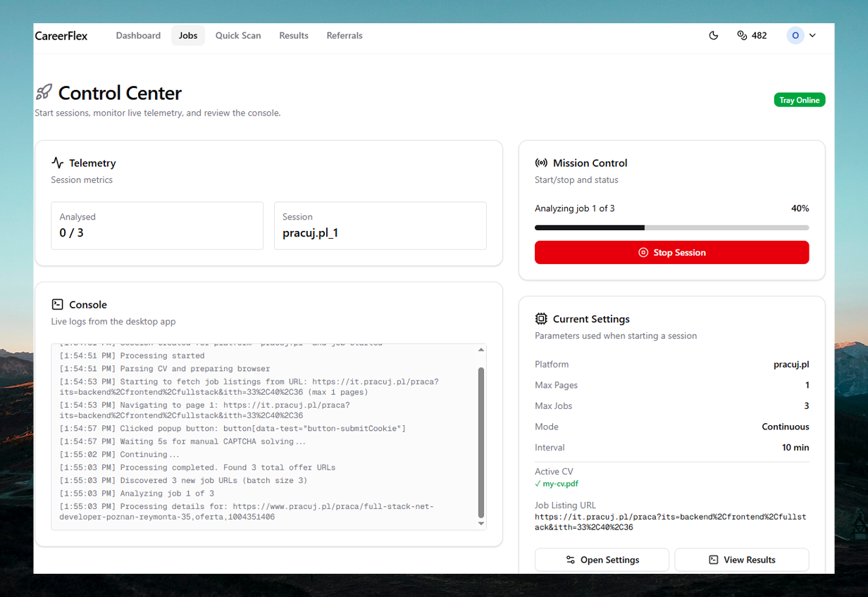This screenshot has height=597, width=868.
Task: Switch to the Quick Scan tab
Action: [x=238, y=35]
